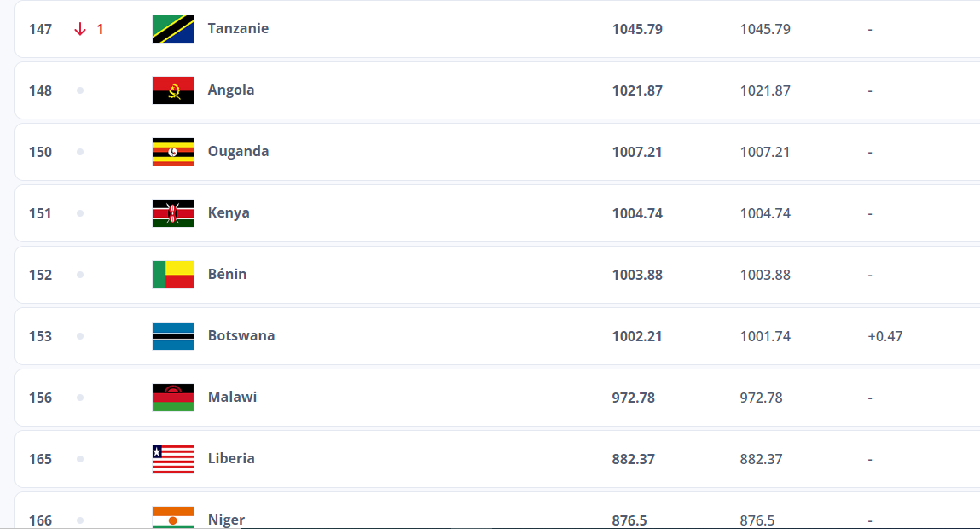Click Malawi's total points 972.78
This screenshot has height=529, width=980.
633,398
